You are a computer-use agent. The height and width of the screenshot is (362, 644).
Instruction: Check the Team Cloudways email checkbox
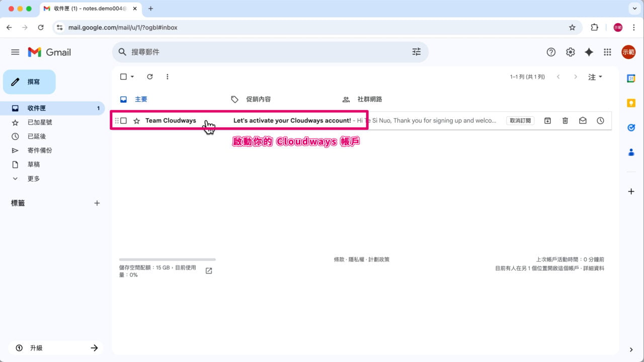coord(123,120)
